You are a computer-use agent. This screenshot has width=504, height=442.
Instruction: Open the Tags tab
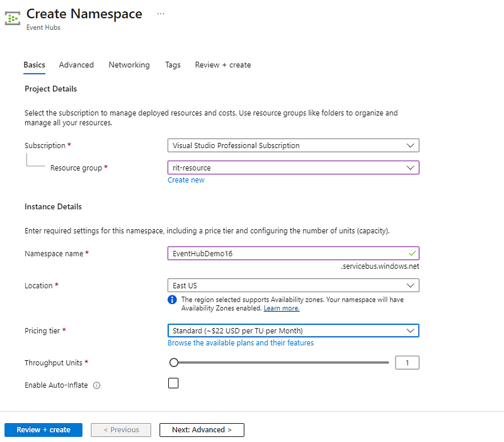click(173, 65)
